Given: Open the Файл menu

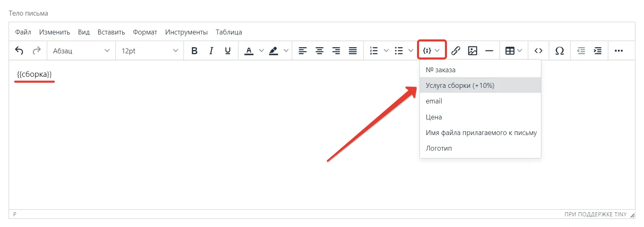Looking at the screenshot, I should (23, 32).
